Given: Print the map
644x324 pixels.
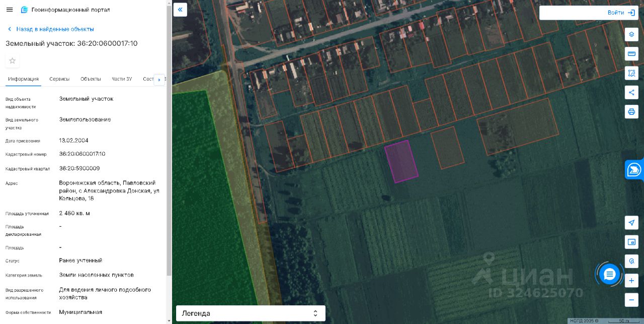Looking at the screenshot, I should (631, 111).
